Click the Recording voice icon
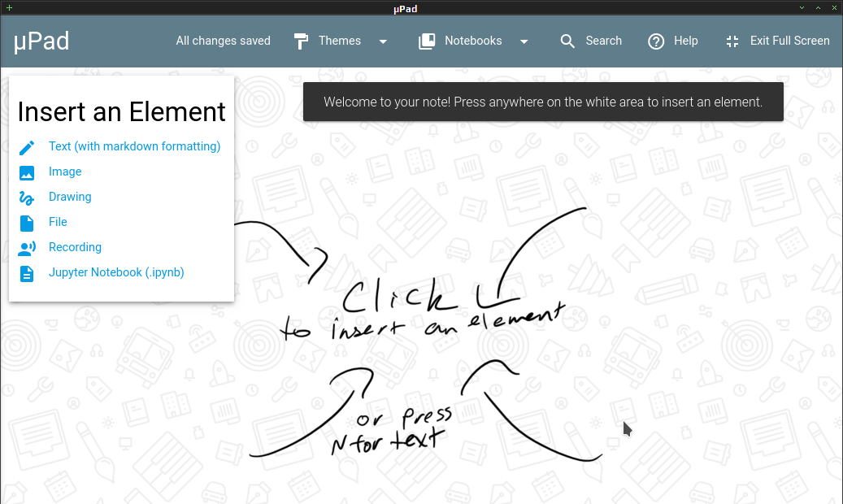The height and width of the screenshot is (504, 843). click(x=27, y=248)
